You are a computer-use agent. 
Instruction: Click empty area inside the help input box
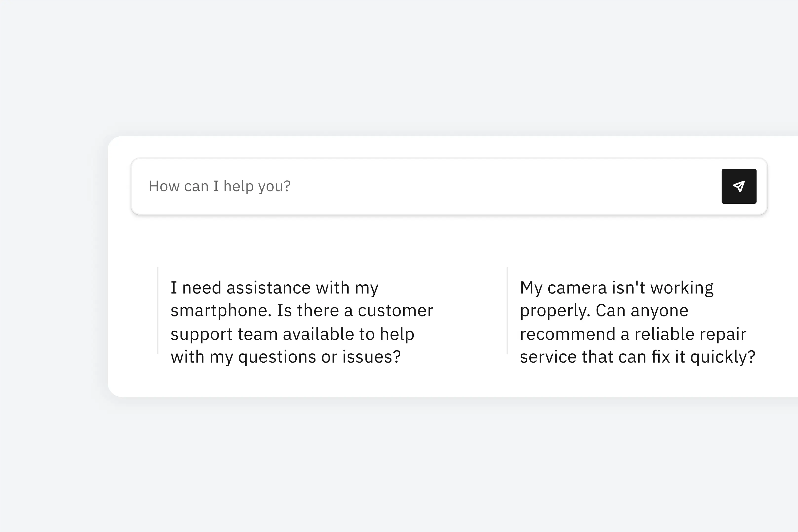(x=509, y=186)
